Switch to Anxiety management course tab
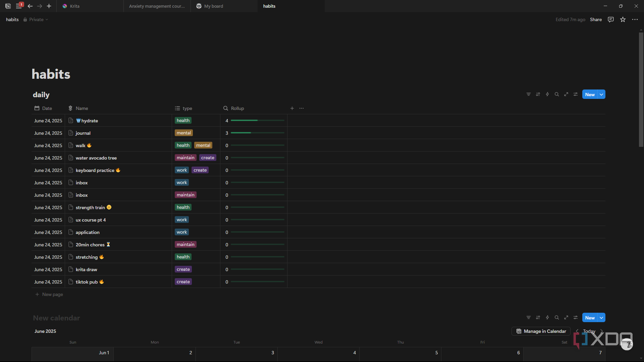 pos(157,6)
